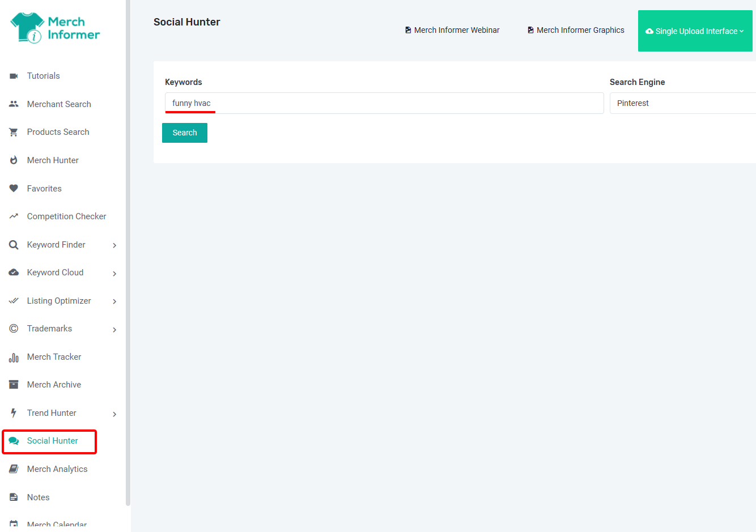Open the Merch Tracker sidebar link

54,357
